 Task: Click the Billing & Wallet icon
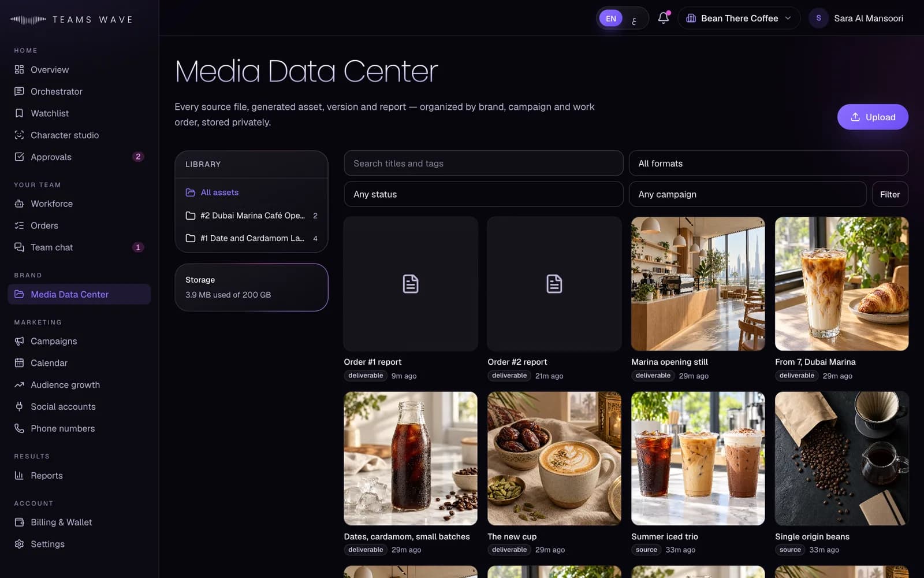click(x=19, y=522)
